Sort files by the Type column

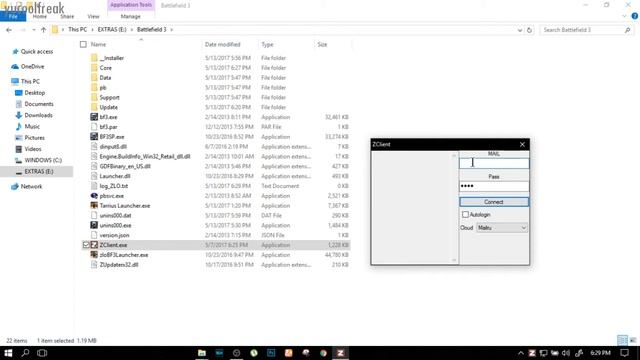267,44
